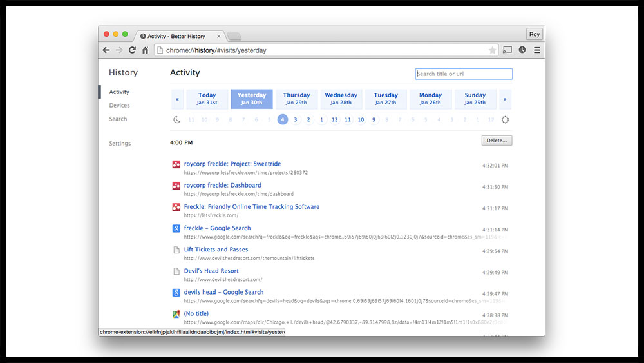Image resolution: width=644 pixels, height=363 pixels.
Task: Switch to the Today Jan 31st tab
Action: 207,99
